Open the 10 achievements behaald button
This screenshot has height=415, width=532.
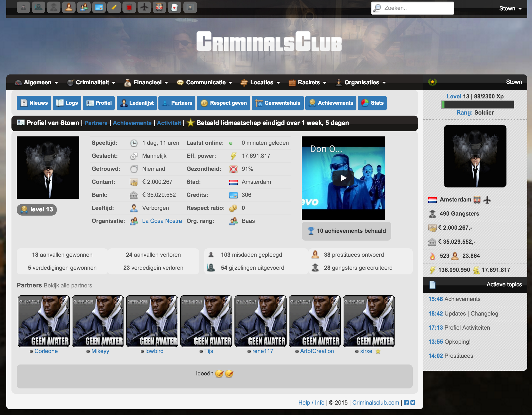(346, 231)
